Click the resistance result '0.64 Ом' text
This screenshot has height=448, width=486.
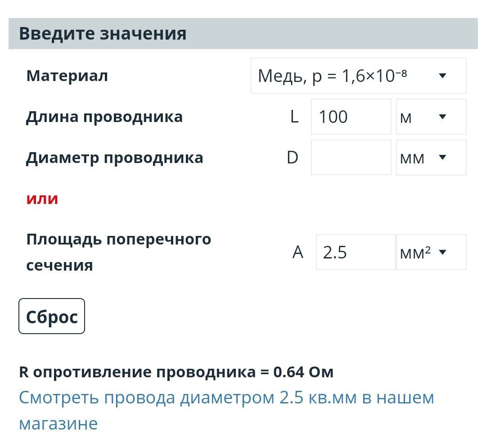(303, 372)
